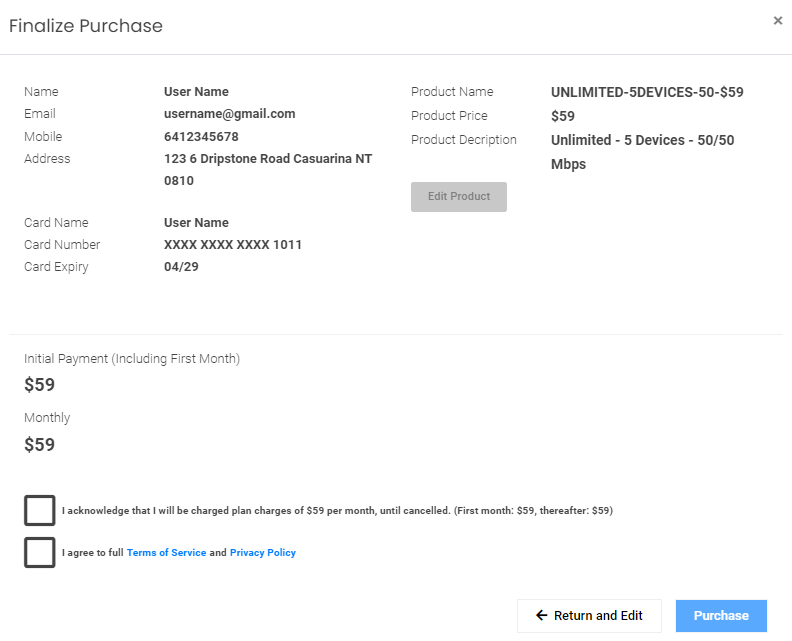Click the Return and Edit button
The height and width of the screenshot is (641, 792).
[589, 616]
